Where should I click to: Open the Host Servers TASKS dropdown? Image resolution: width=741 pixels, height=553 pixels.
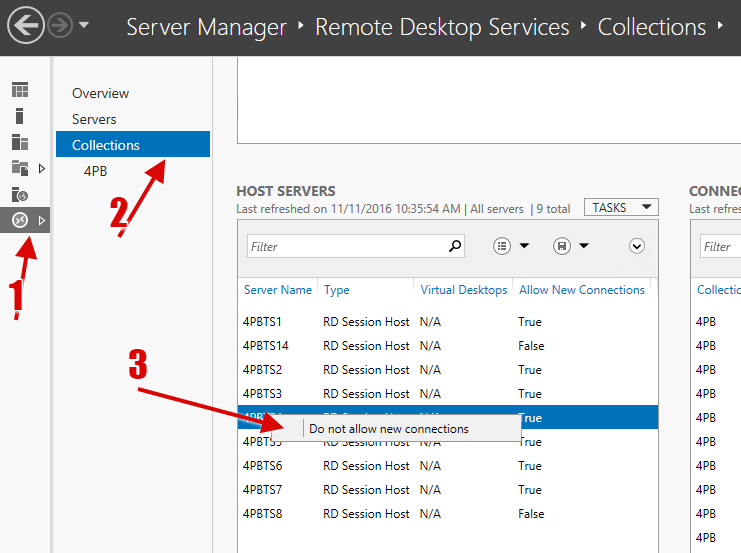coord(621,207)
